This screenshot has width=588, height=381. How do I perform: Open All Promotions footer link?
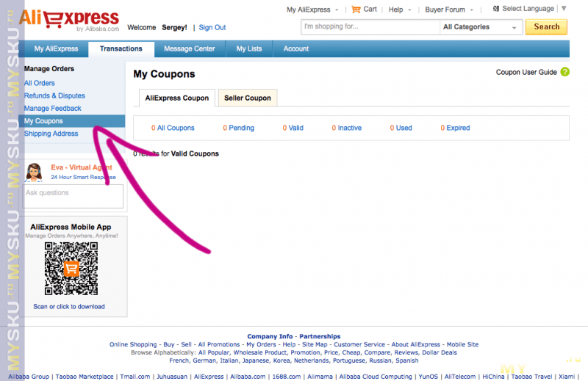219,344
